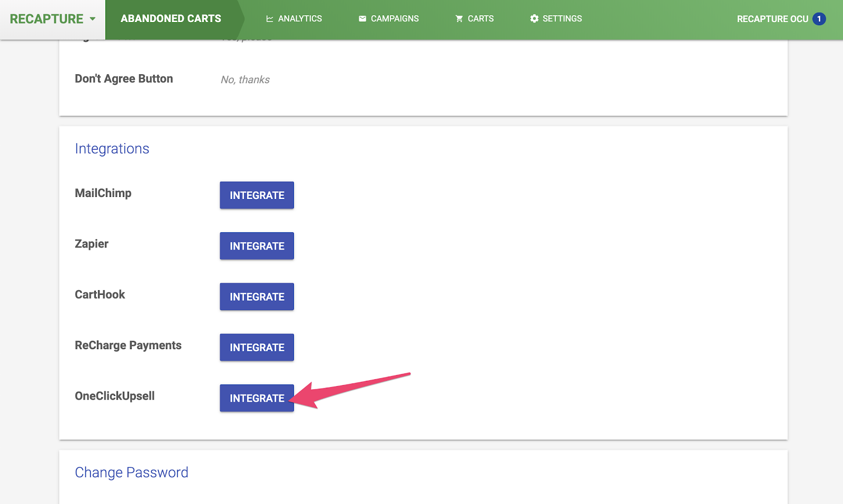Open the Analytics menu item
Viewport: 843px width, 504px height.
pos(294,19)
